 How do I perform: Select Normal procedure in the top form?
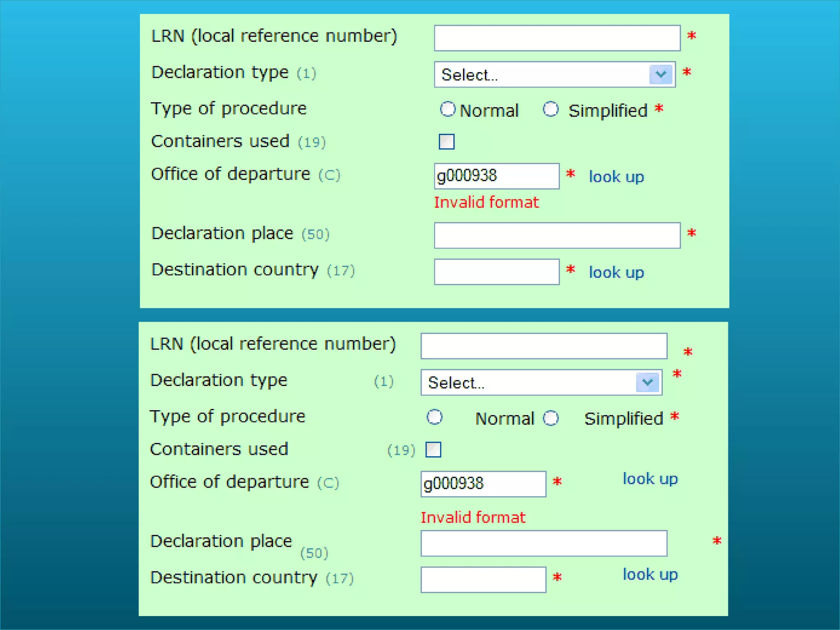click(x=447, y=110)
